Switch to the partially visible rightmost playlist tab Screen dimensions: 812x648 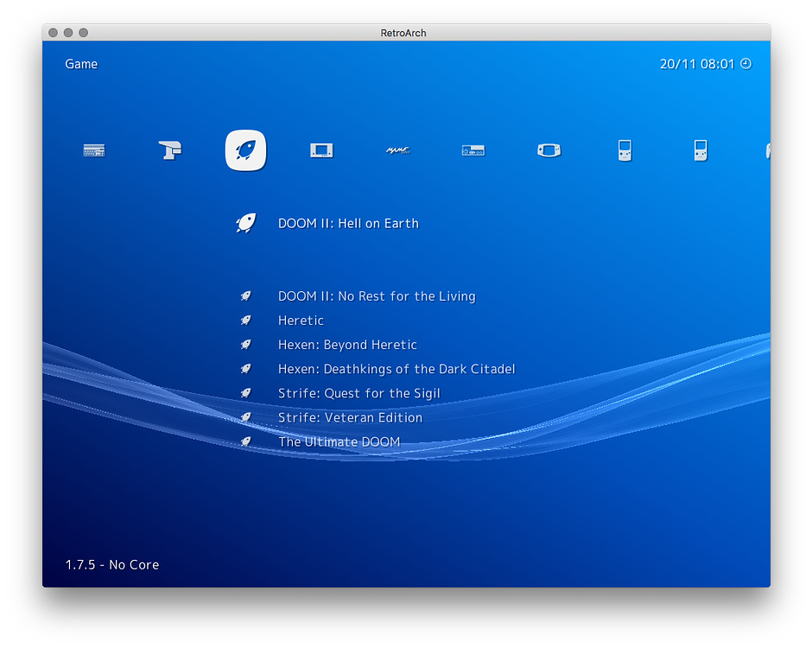pyautogui.click(x=767, y=149)
